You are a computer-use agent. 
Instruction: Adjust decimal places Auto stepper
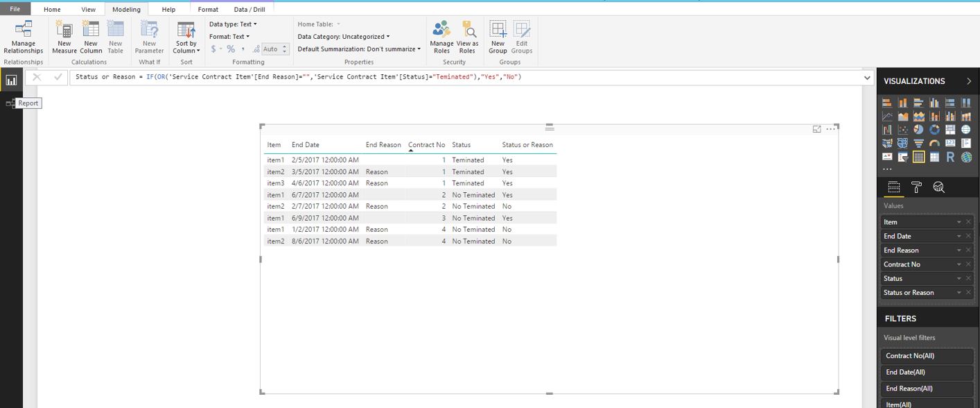point(285,49)
